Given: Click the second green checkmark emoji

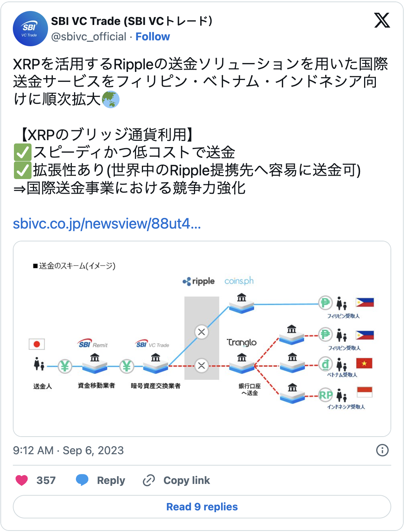Looking at the screenshot, I should tap(22, 170).
